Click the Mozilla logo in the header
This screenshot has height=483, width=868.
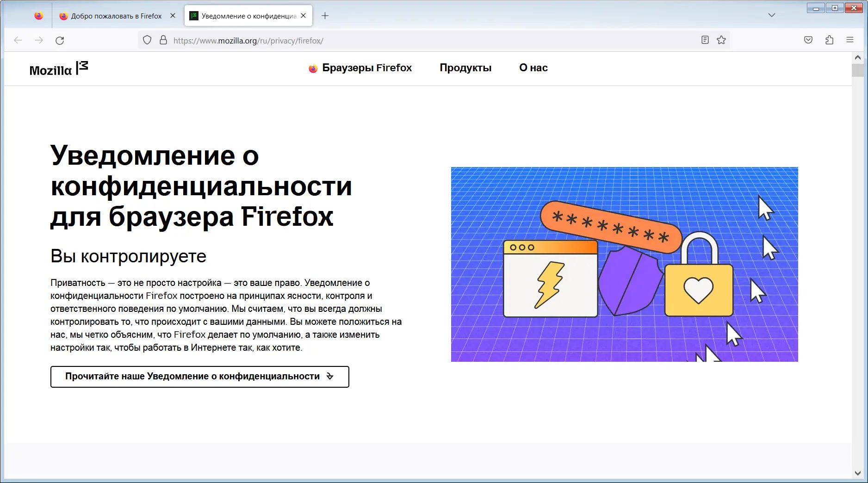(58, 68)
